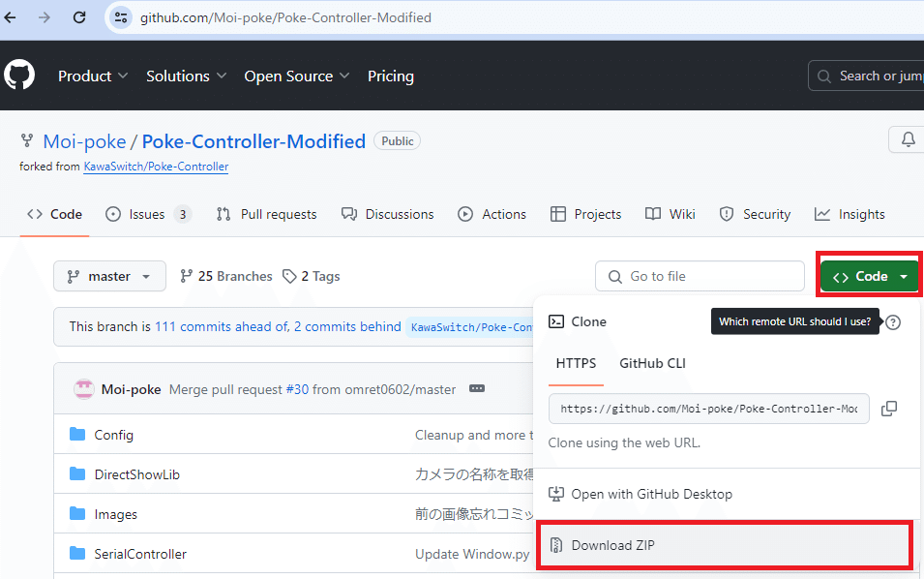924x579 pixels.
Task: Copy clone URL with copy icon
Action: (888, 409)
